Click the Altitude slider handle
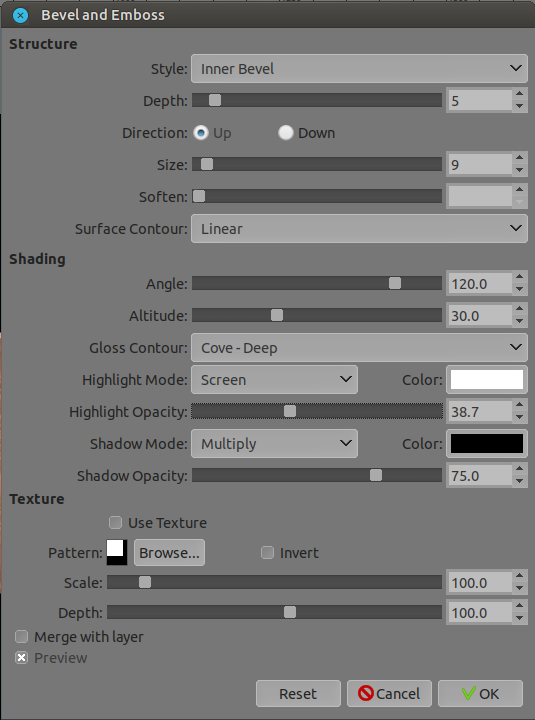The width and height of the screenshot is (535, 720). point(277,315)
